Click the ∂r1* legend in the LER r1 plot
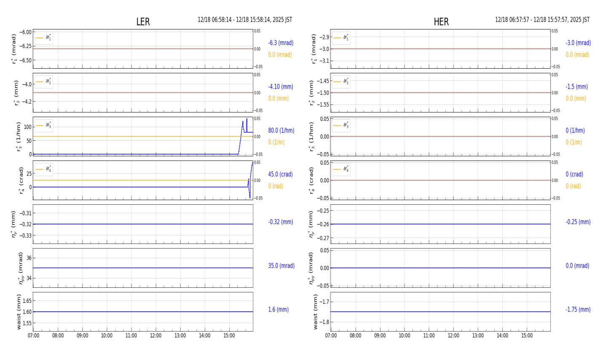595x364 pixels. click(44, 38)
